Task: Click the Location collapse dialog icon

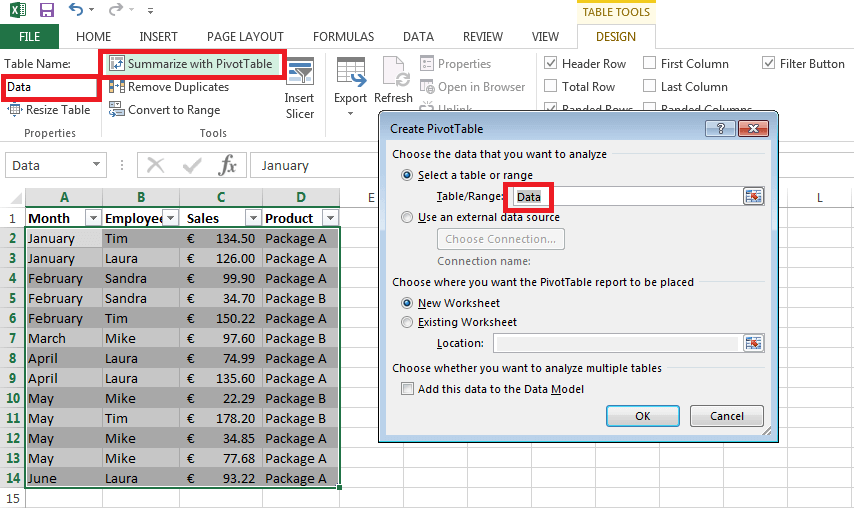Action: [x=754, y=344]
